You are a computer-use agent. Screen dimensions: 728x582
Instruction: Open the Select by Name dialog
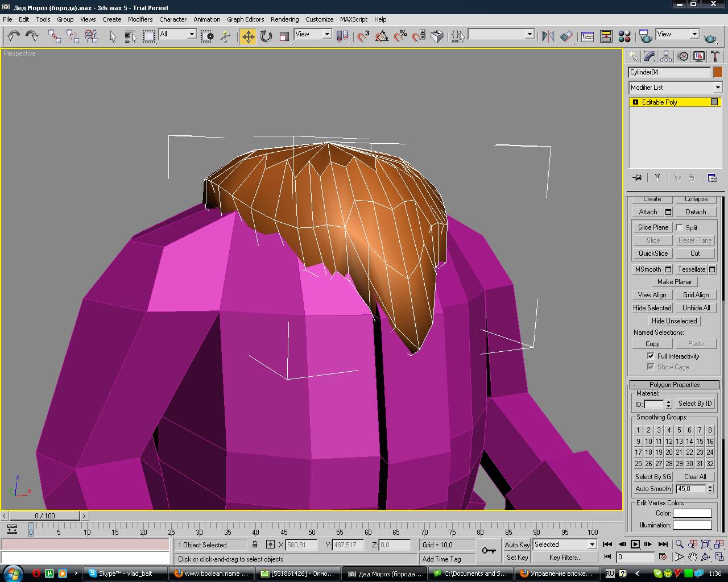point(130,36)
